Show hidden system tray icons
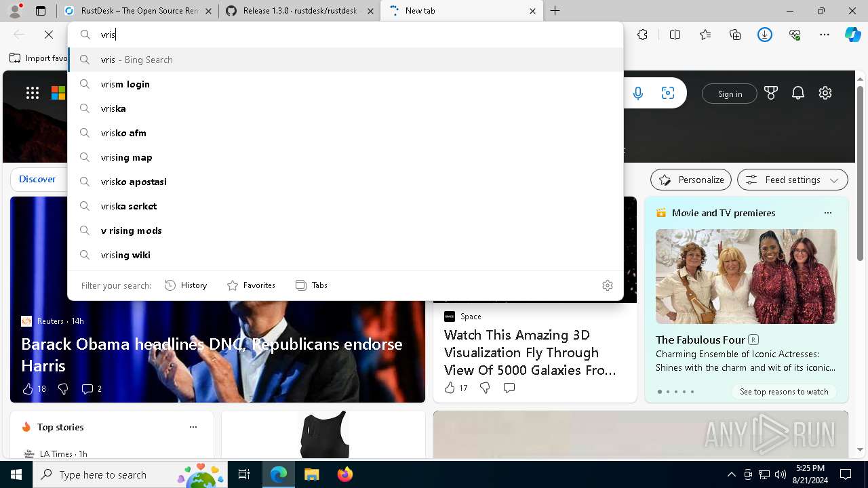 (x=732, y=474)
